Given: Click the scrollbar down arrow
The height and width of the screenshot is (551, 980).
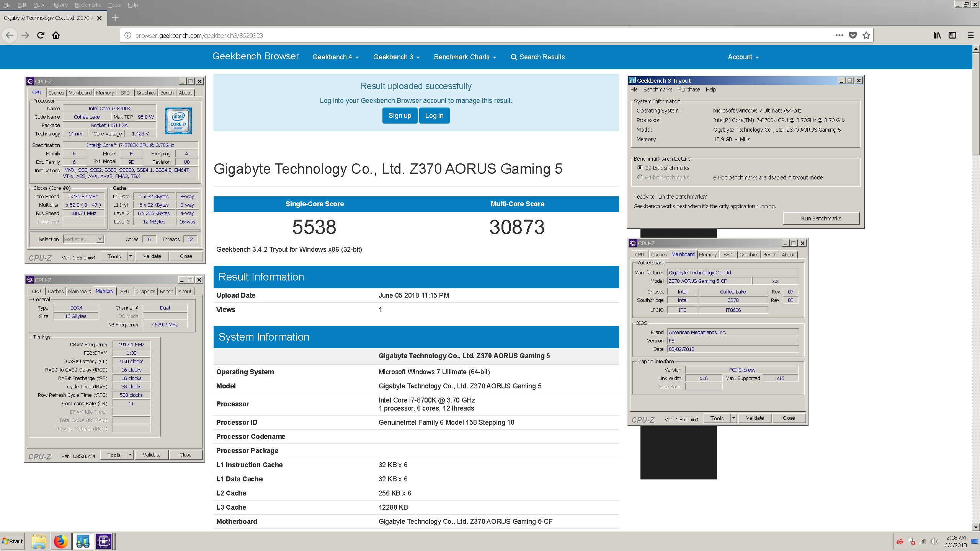Looking at the screenshot, I should click(x=976, y=527).
